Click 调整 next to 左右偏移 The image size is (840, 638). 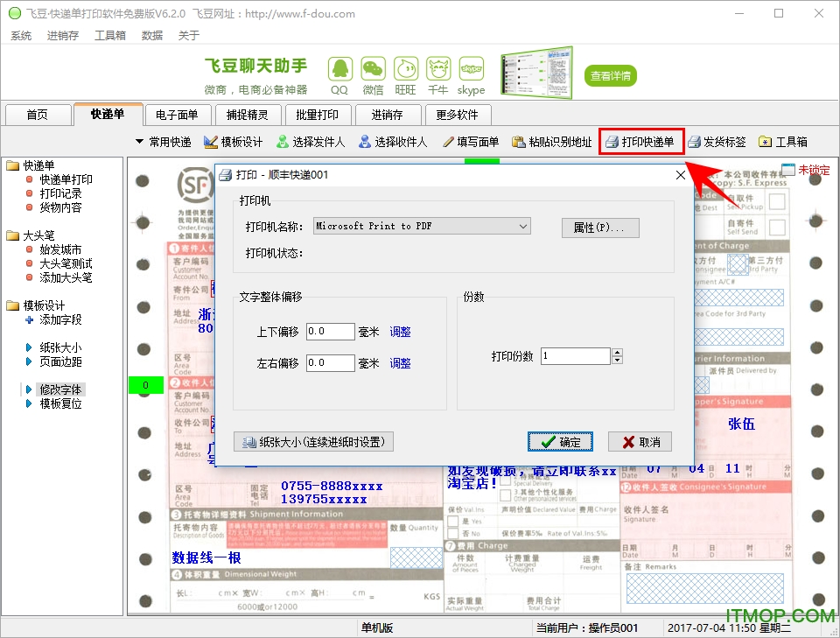pyautogui.click(x=400, y=363)
